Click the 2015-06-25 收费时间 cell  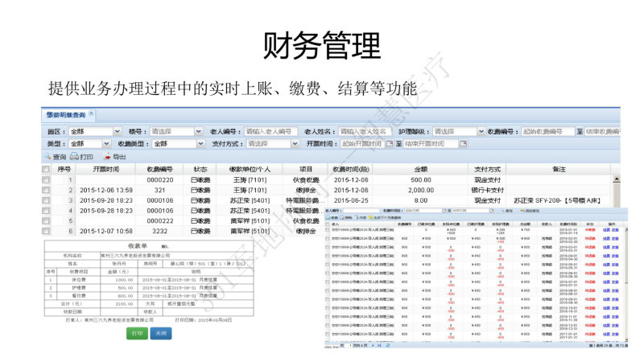tap(351, 200)
